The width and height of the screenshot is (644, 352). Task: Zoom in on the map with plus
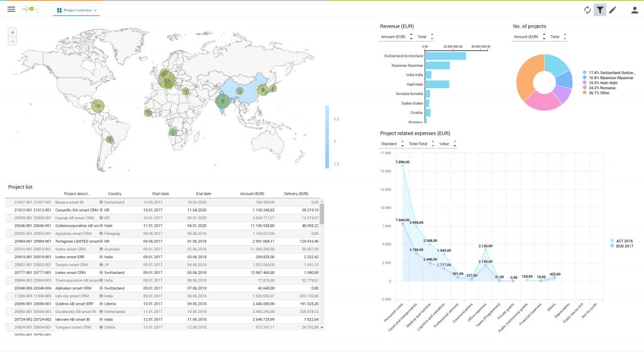[x=13, y=32]
